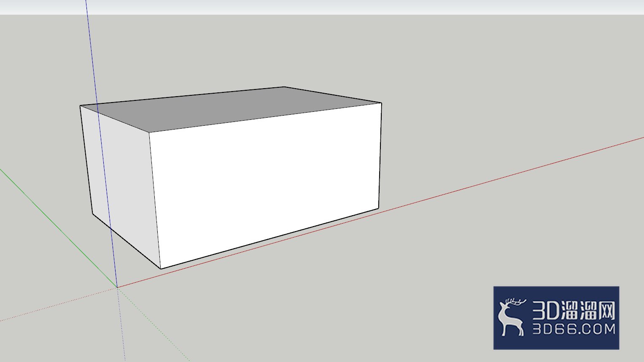This screenshot has width=644, height=362.
Task: Select the box's vertical edge between white and light gray faces
Action: (155, 200)
